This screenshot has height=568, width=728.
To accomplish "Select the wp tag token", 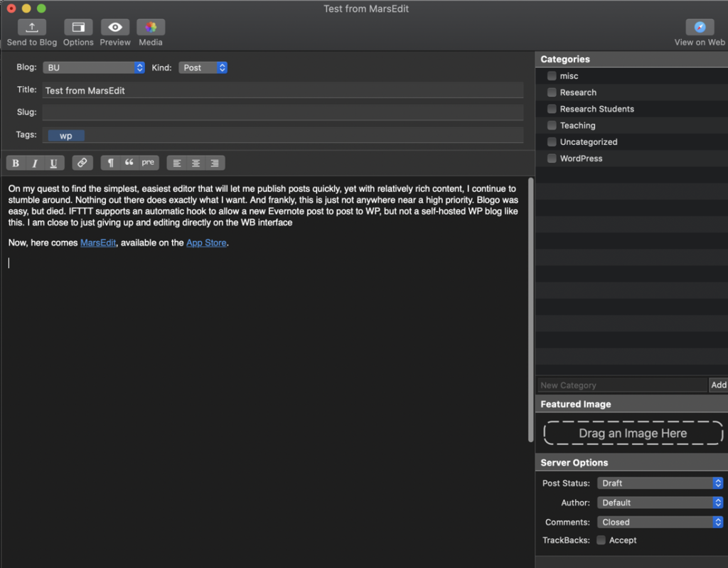I will (x=66, y=136).
